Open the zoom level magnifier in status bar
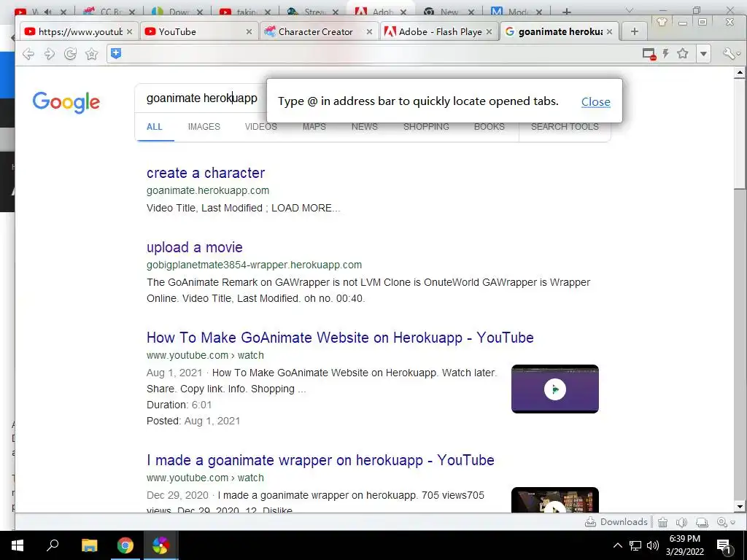The image size is (747, 560). [721, 522]
